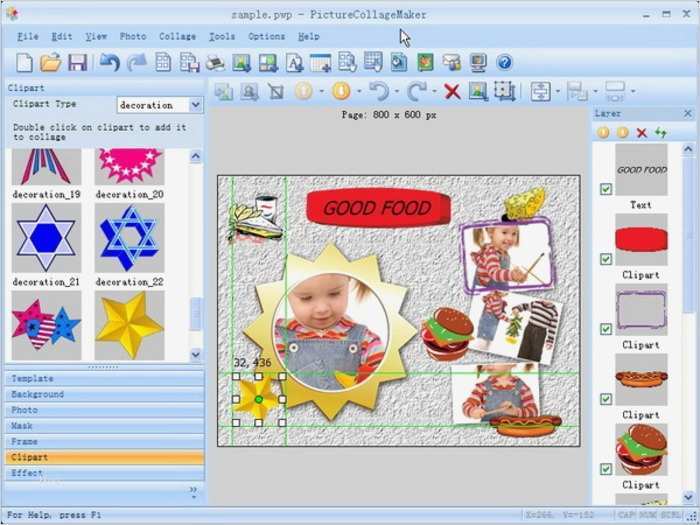This screenshot has height=525, width=700.
Task: Close the Layer panel
Action: (x=688, y=114)
